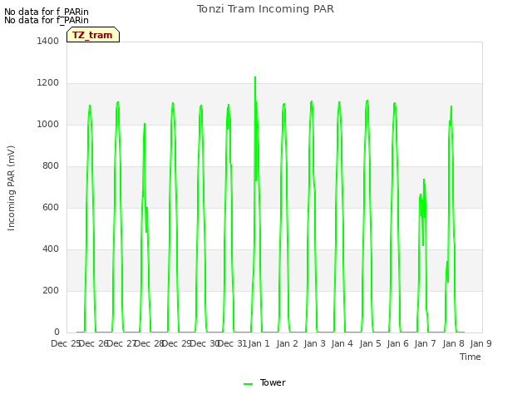Click the 1000 y-axis tick label

(x=48, y=124)
